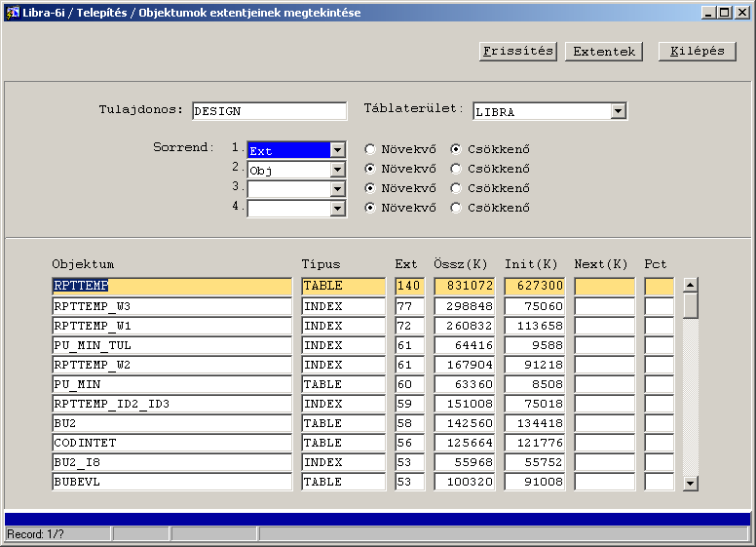756x547 pixels.
Task: Click the Init(K) value 55752
Action: tap(534, 462)
